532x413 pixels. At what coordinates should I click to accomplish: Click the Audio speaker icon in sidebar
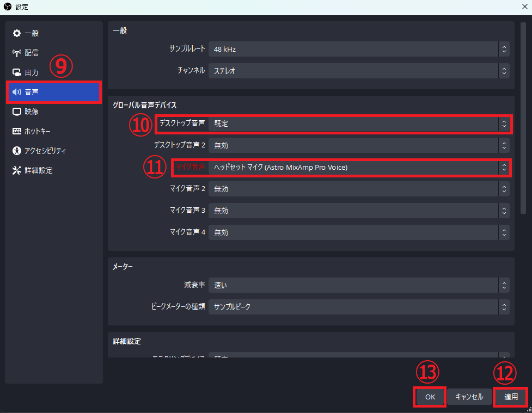coord(17,92)
